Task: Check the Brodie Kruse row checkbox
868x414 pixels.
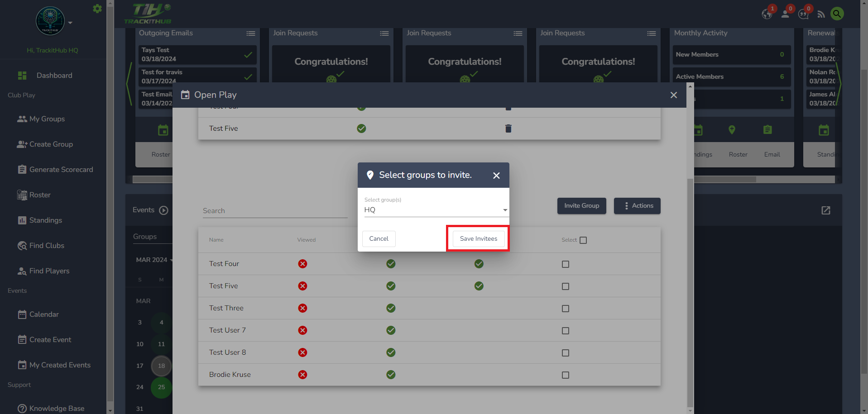Action: pos(566,375)
